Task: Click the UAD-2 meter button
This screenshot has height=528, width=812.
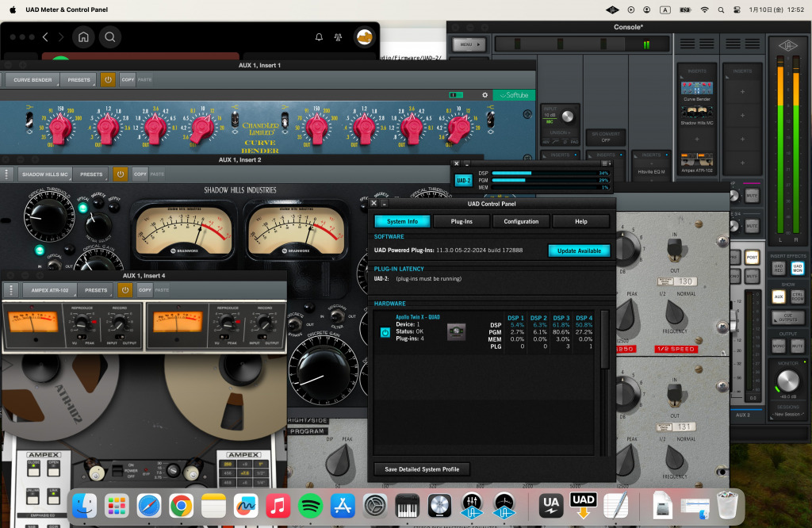Action: click(x=464, y=180)
